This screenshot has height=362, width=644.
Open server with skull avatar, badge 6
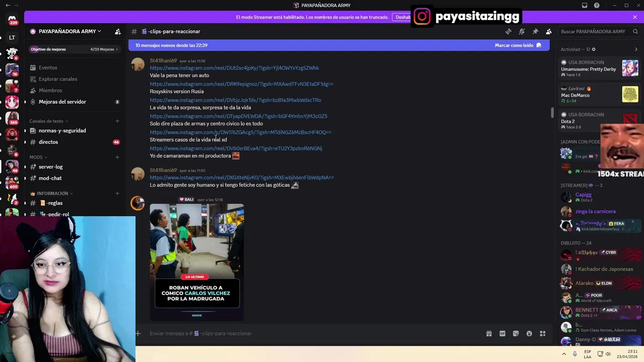click(12, 53)
